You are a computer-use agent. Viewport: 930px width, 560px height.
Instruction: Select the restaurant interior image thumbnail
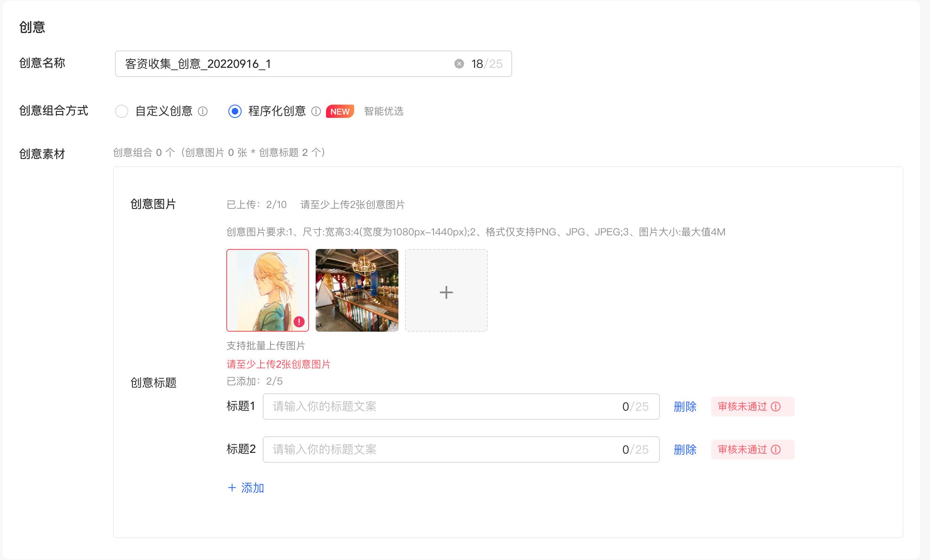(x=357, y=290)
